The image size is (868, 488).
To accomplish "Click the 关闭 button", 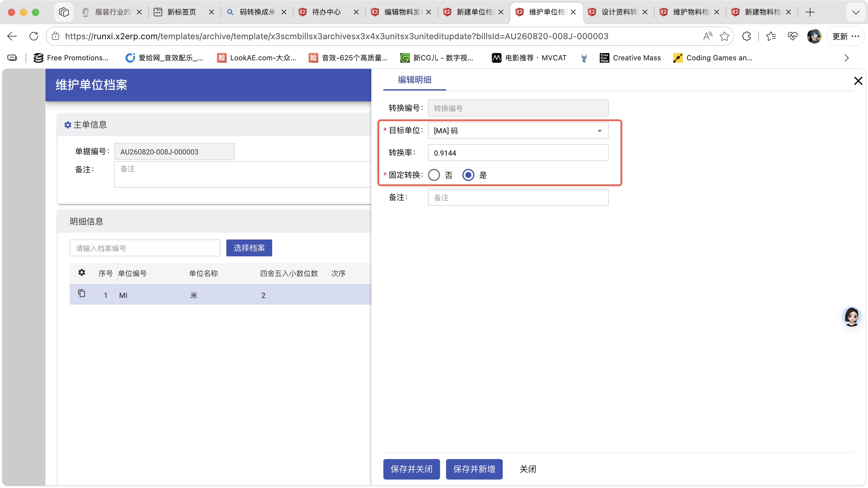I will click(x=528, y=469).
